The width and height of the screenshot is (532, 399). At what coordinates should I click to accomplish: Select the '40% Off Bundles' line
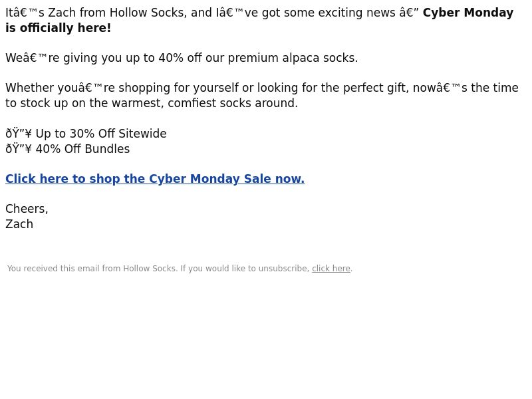pos(82,149)
